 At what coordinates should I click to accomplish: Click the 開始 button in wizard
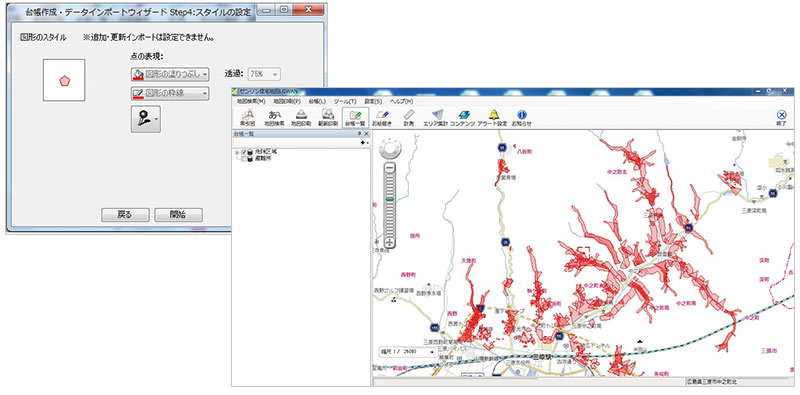(178, 215)
